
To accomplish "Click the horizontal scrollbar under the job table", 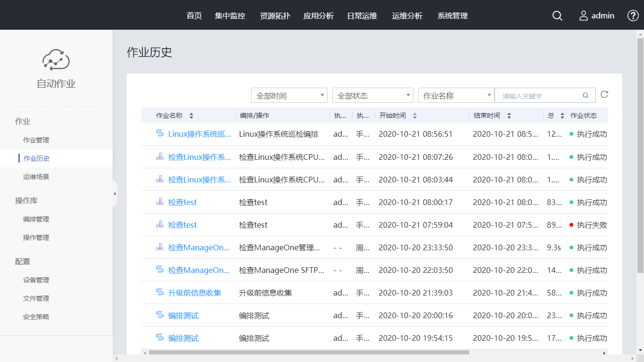I will click(309, 353).
